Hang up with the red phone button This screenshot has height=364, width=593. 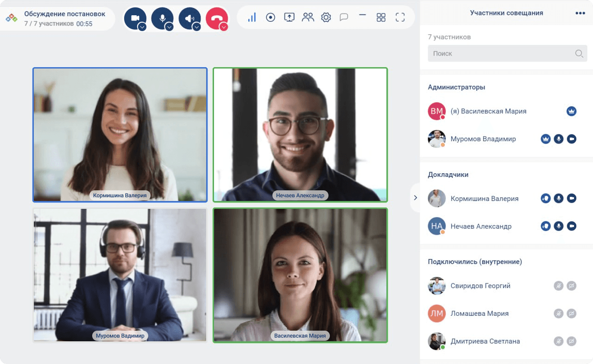(x=216, y=18)
